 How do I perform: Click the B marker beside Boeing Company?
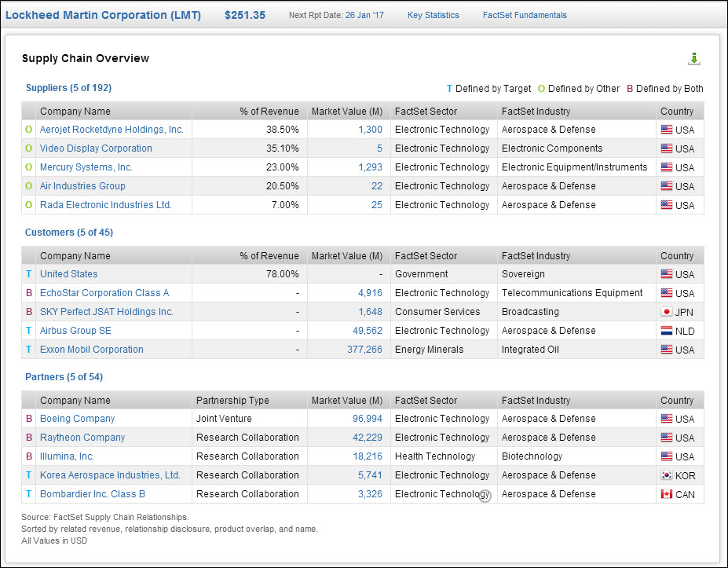[29, 419]
